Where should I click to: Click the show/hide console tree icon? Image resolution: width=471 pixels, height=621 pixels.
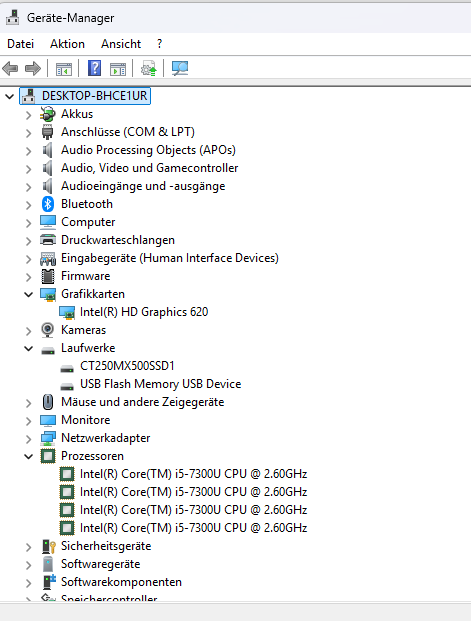point(64,69)
